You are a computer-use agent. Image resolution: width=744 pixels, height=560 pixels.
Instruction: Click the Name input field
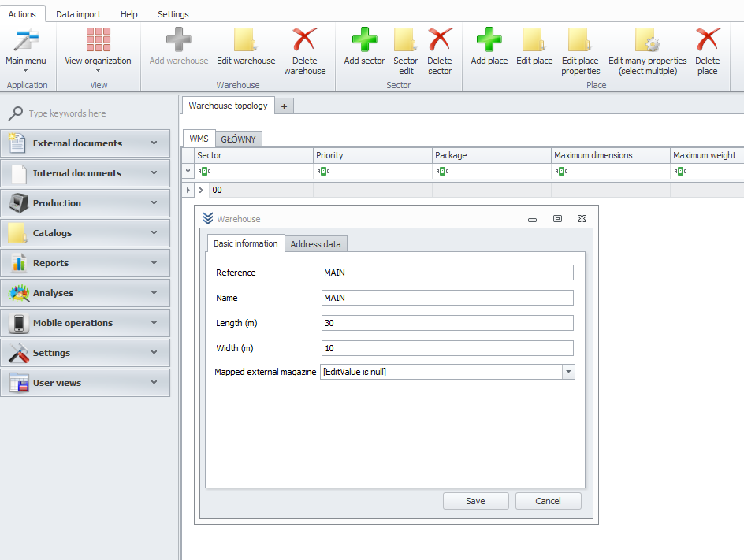(448, 298)
